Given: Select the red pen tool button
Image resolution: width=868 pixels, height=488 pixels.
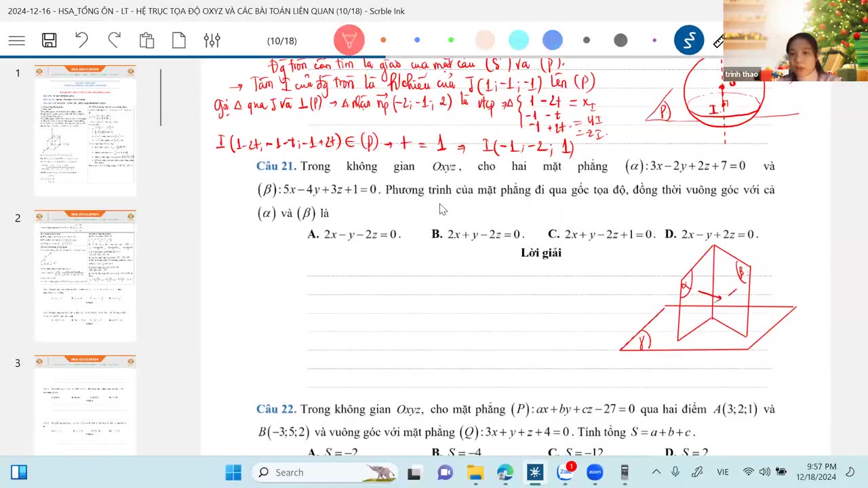Looking at the screenshot, I should point(349,41).
